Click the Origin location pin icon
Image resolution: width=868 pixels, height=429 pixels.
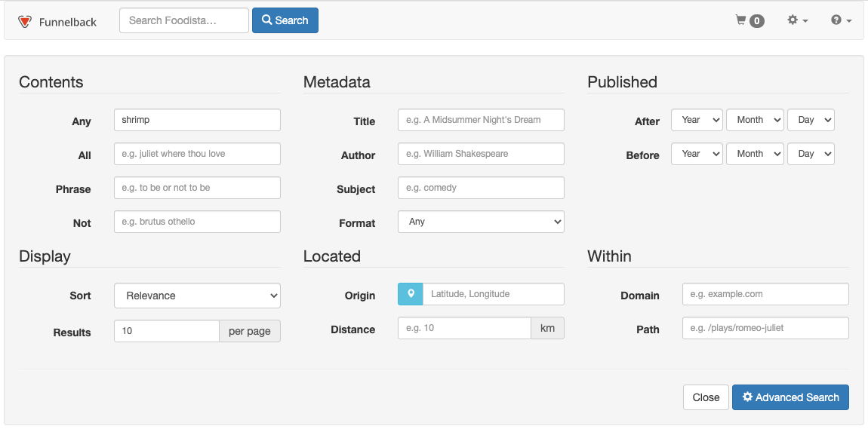(410, 294)
